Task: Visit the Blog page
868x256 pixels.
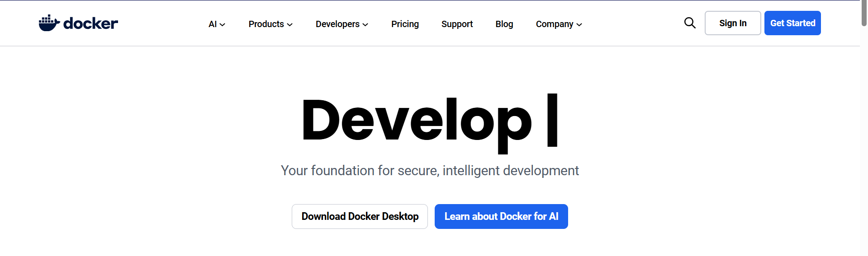Action: point(504,24)
